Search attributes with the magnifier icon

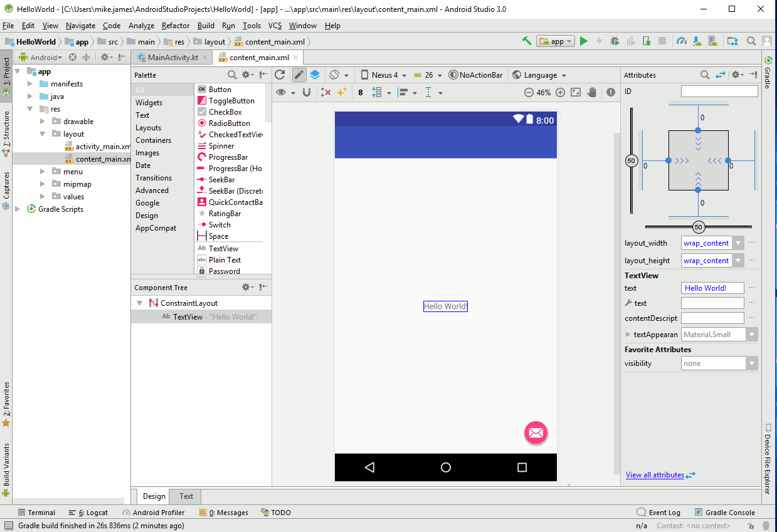pyautogui.click(x=705, y=75)
